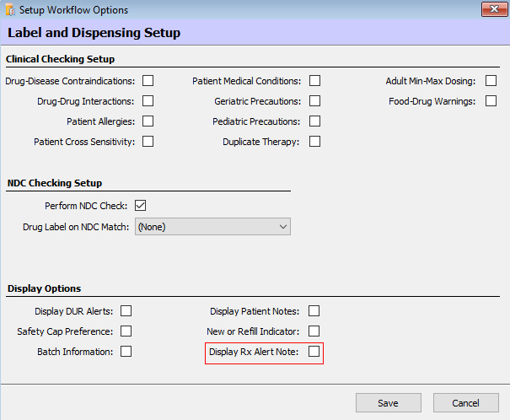Turn on Geriatric Precautions checking

pos(314,101)
